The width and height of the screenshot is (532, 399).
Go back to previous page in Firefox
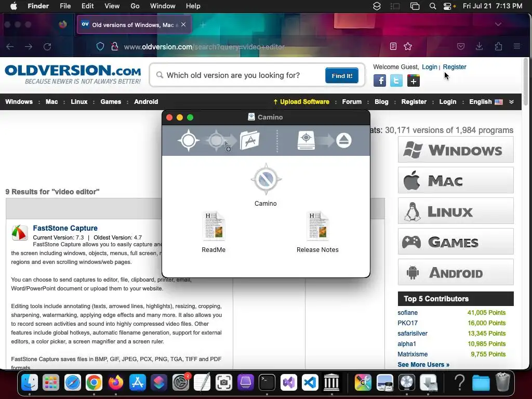coord(10,46)
